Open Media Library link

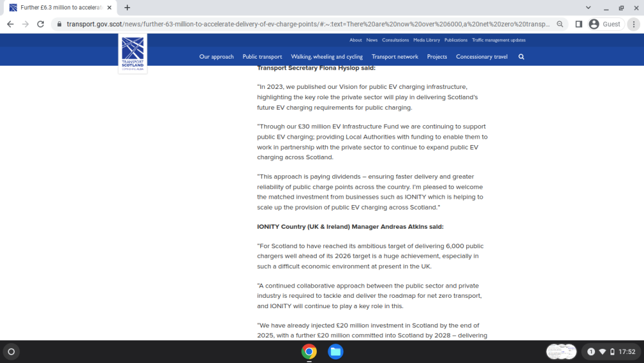click(x=426, y=40)
